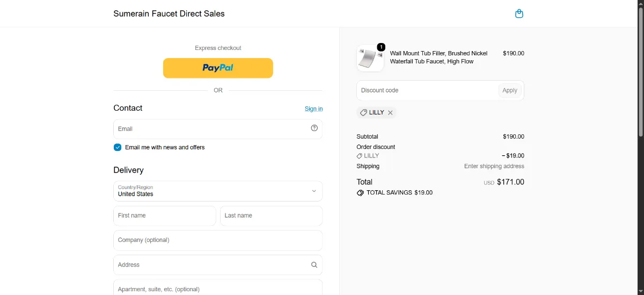Uncheck Email me with news and offers
This screenshot has width=644, height=295.
(118, 147)
